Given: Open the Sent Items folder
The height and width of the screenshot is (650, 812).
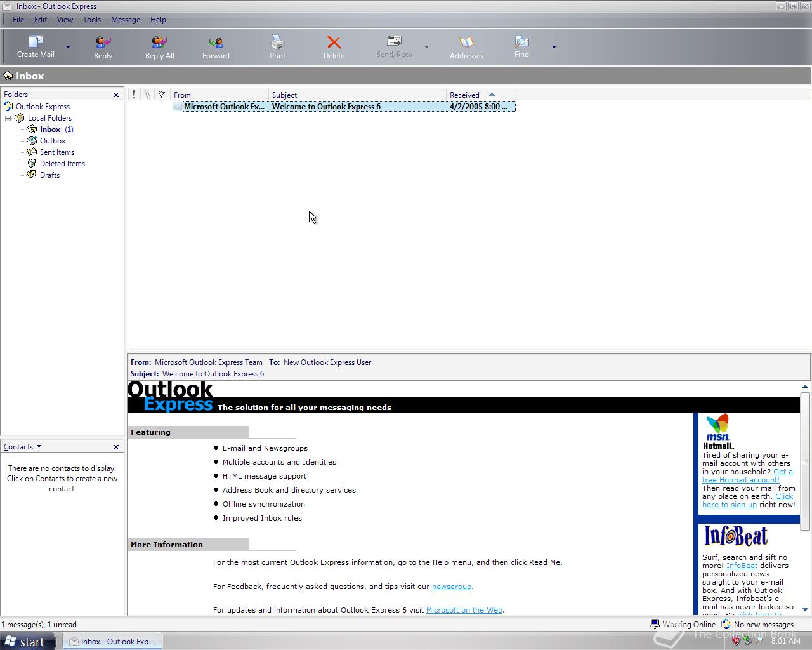Looking at the screenshot, I should click(x=57, y=152).
